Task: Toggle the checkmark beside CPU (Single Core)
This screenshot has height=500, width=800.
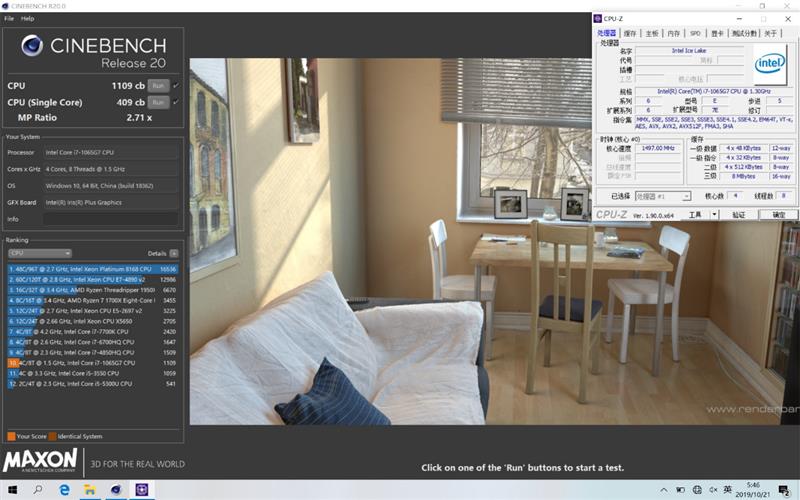Action: tap(176, 101)
